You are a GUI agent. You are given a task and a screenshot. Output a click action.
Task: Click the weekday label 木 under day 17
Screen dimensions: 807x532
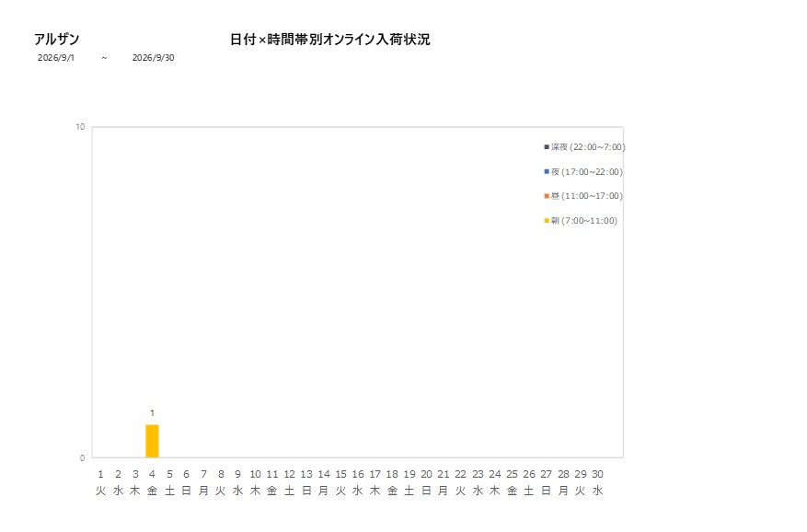click(x=375, y=491)
